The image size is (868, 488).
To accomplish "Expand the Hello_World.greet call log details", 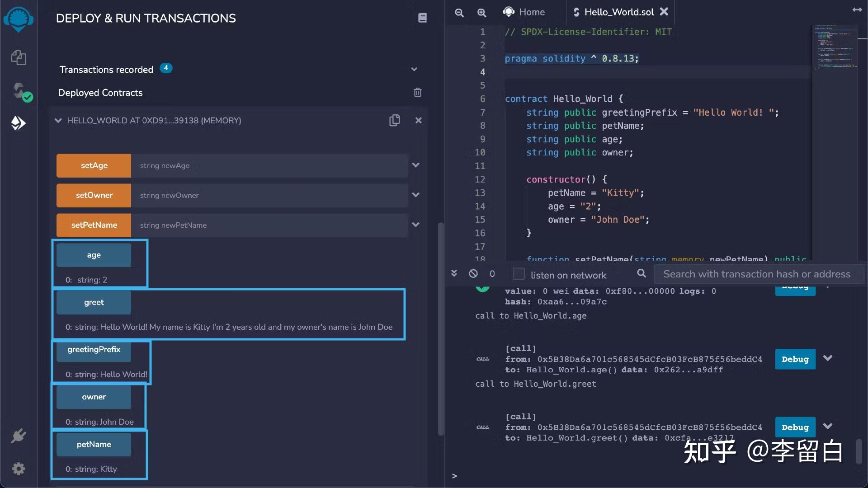I will coord(828,426).
